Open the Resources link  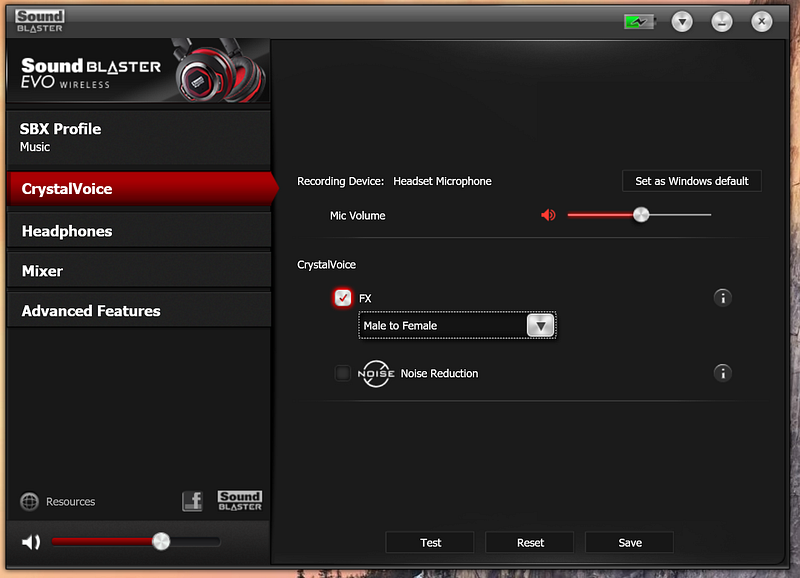[x=70, y=502]
